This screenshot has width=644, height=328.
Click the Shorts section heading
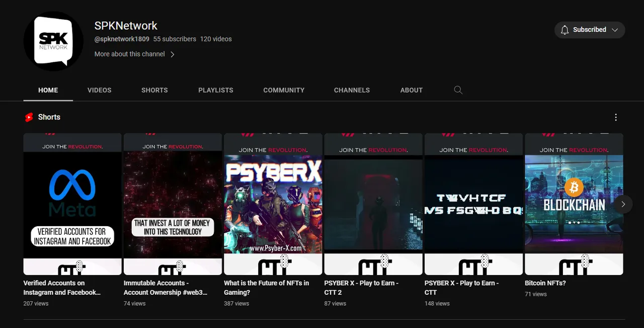pos(49,117)
